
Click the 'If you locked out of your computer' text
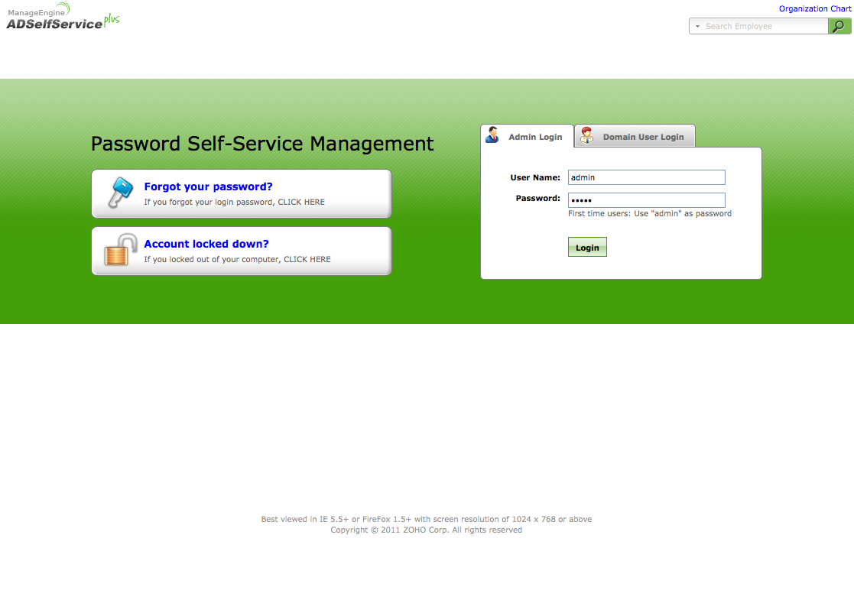[238, 259]
